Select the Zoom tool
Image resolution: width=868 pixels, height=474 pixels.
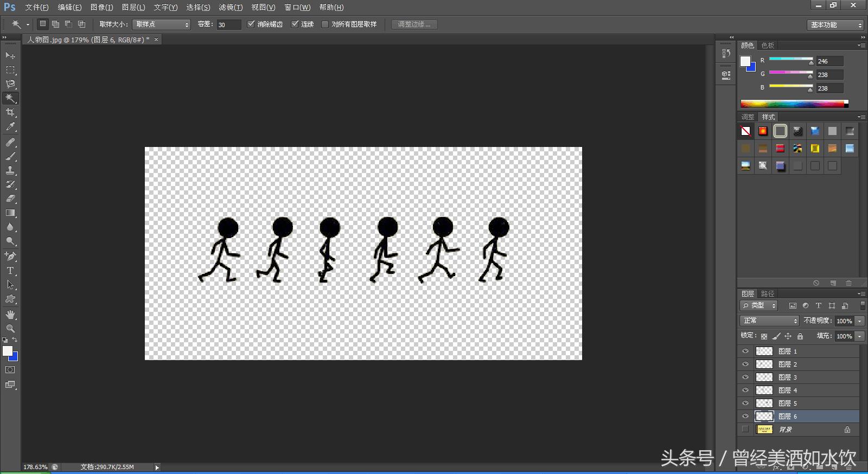pos(10,329)
